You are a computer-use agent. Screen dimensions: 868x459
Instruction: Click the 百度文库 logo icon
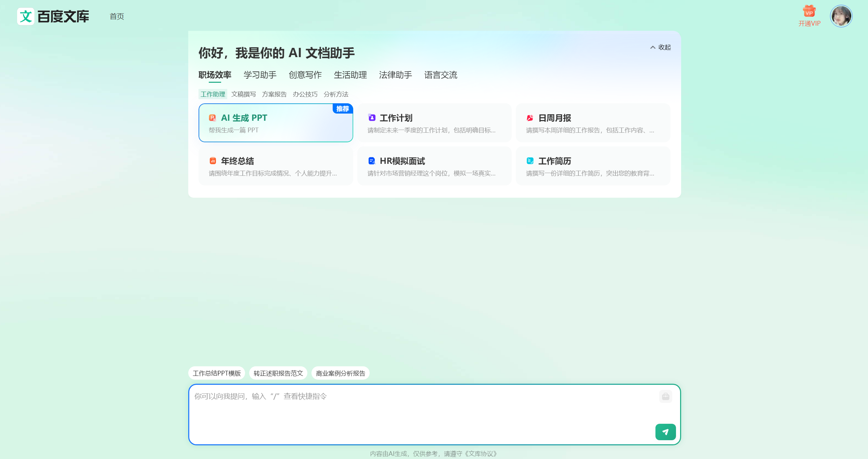click(26, 16)
